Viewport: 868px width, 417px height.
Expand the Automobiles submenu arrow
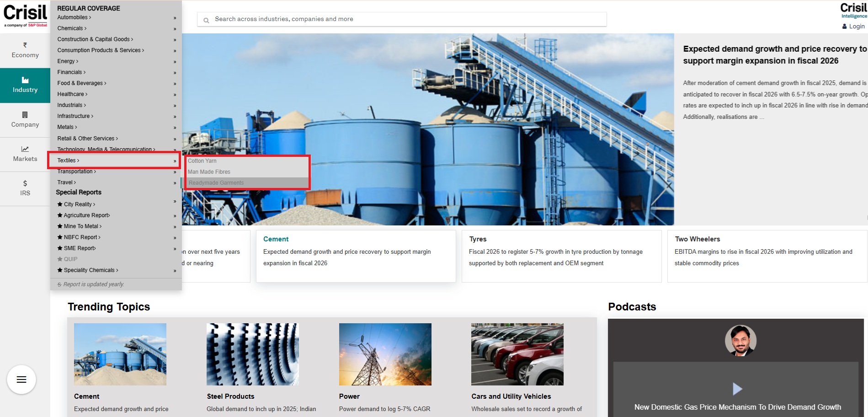click(x=175, y=18)
